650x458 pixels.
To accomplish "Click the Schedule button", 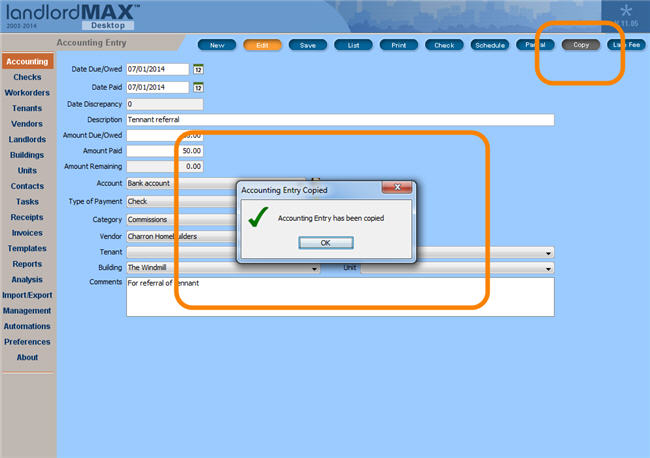I will 490,45.
